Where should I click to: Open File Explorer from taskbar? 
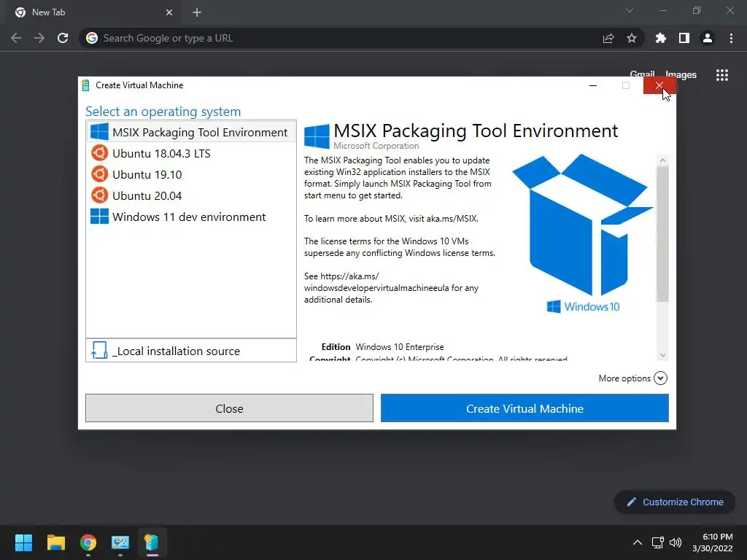pos(55,542)
